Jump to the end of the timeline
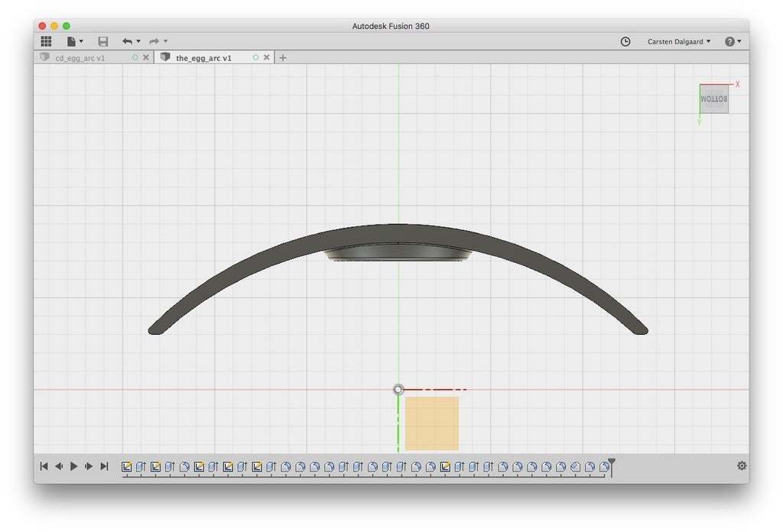The height and width of the screenshot is (532, 783). pos(104,466)
